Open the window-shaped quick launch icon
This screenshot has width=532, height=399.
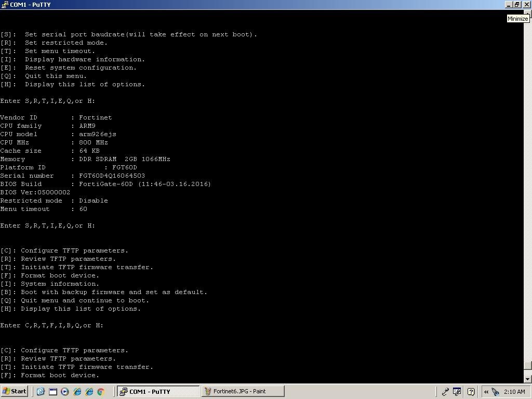[x=53, y=392]
